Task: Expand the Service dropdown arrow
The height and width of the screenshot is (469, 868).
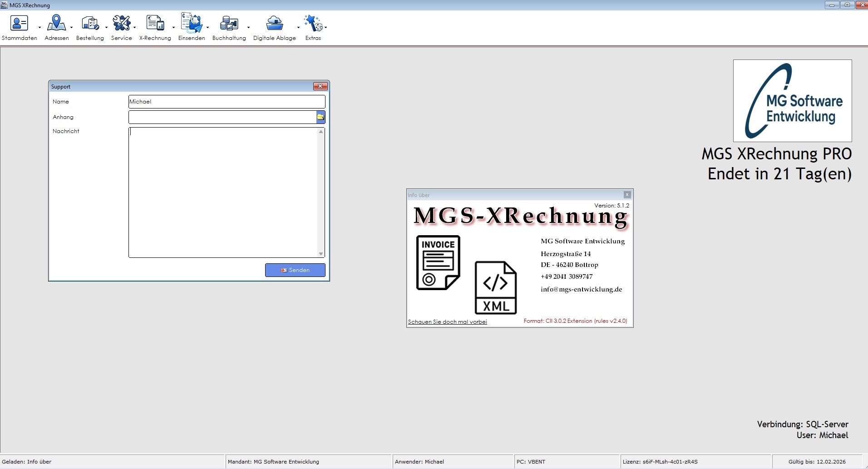Action: [x=134, y=27]
